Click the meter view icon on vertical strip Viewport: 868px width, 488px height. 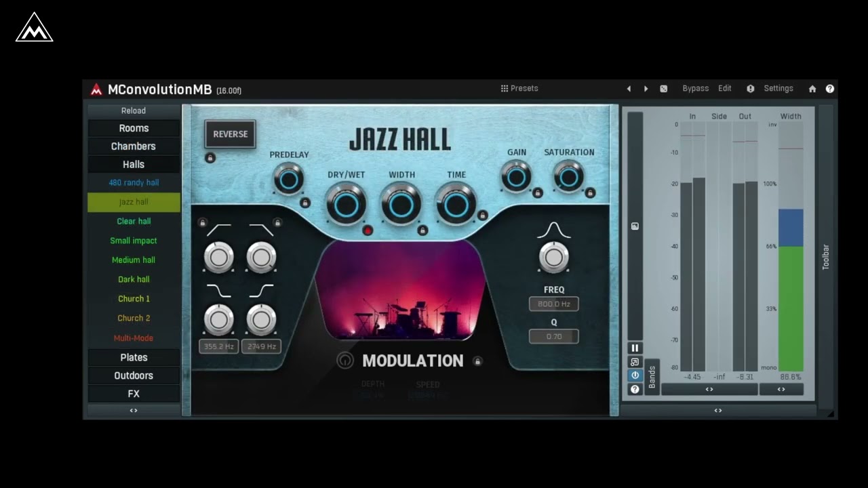click(635, 226)
